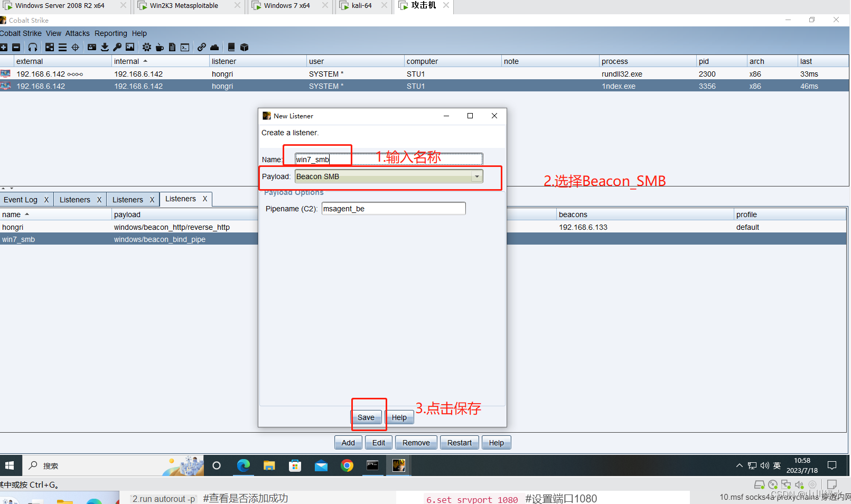The width and height of the screenshot is (851, 504).
Task: Click the Remove listener button
Action: [x=416, y=443]
